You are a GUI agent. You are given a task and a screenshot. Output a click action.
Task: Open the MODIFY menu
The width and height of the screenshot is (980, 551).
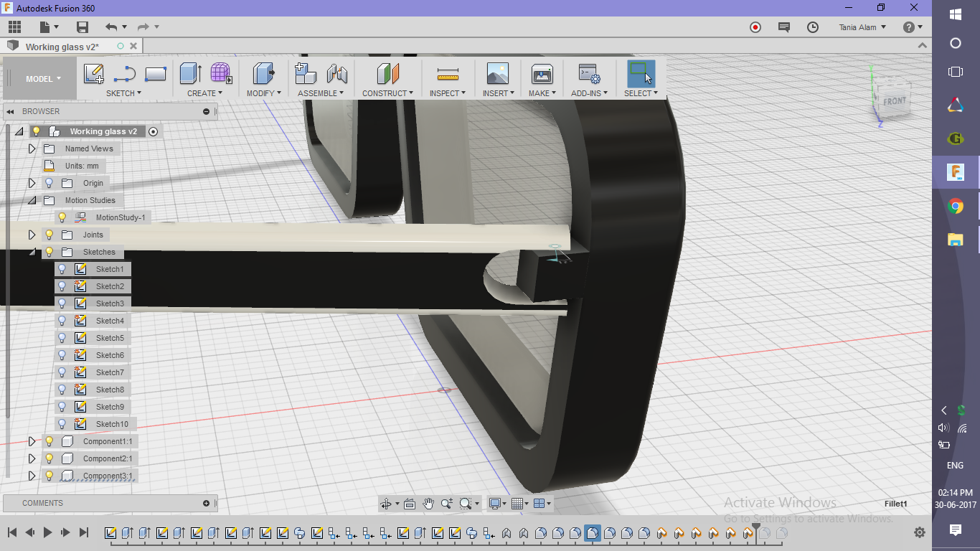click(x=263, y=93)
